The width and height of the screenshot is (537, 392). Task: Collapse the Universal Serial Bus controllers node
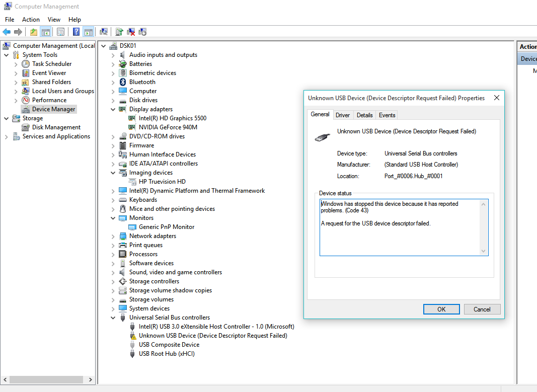tap(113, 317)
